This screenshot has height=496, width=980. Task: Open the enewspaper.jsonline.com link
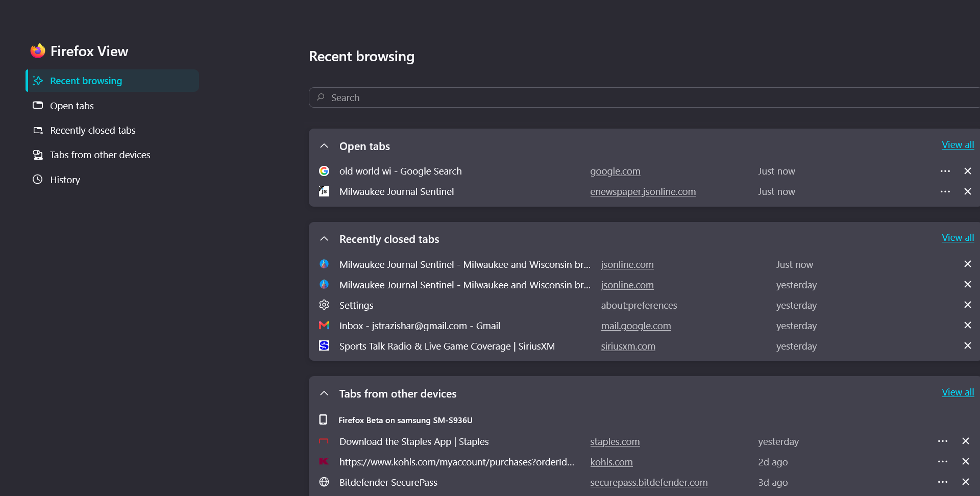[x=643, y=192]
